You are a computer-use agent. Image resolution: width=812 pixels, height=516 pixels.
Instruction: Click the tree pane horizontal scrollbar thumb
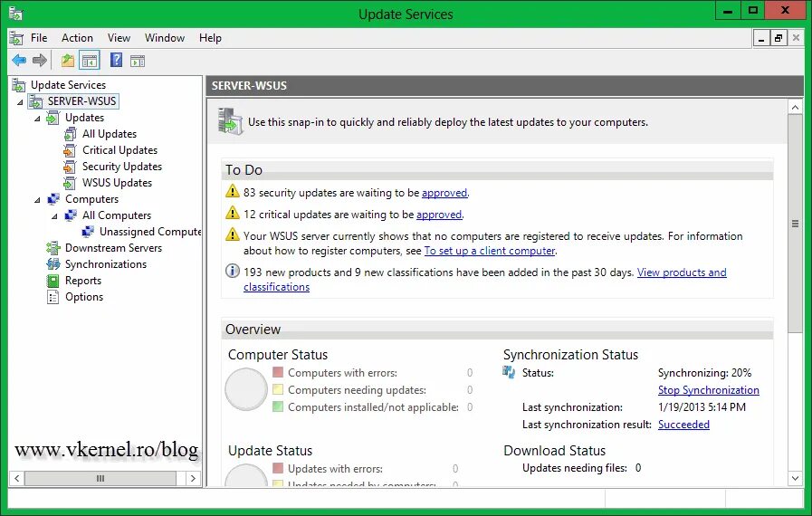[100, 478]
